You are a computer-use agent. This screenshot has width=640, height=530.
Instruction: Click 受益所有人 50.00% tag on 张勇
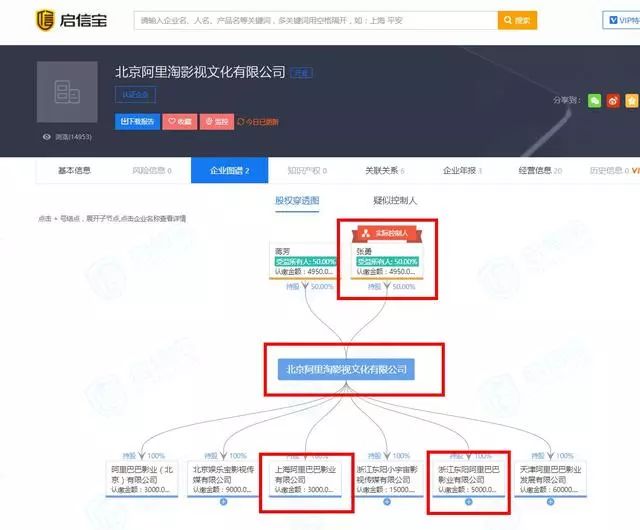click(x=387, y=261)
